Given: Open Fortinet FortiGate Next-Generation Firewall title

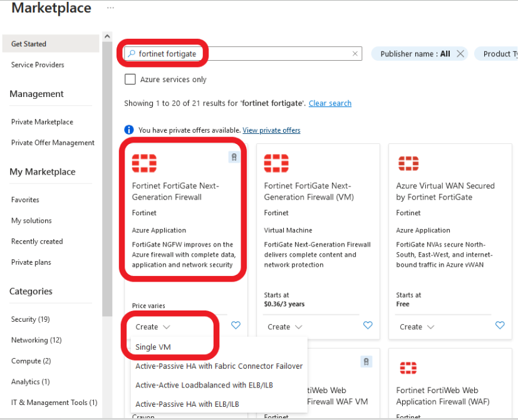Looking at the screenshot, I should point(175,191).
